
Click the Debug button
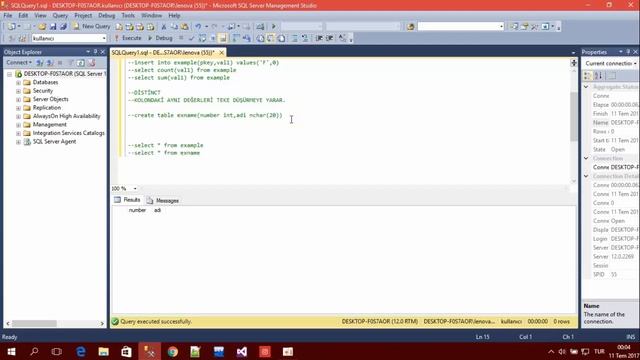[x=160, y=38]
